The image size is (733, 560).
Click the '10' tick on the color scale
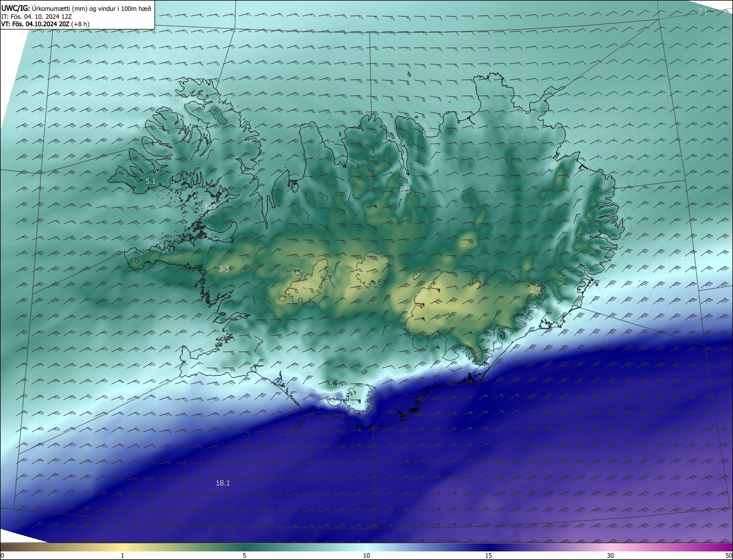pos(366,556)
